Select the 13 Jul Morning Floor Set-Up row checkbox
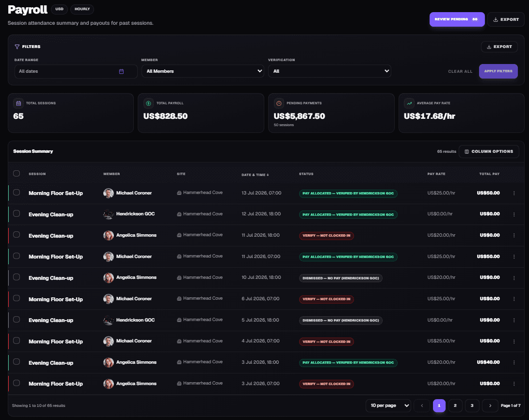The height and width of the screenshot is (420, 529). [16, 192]
